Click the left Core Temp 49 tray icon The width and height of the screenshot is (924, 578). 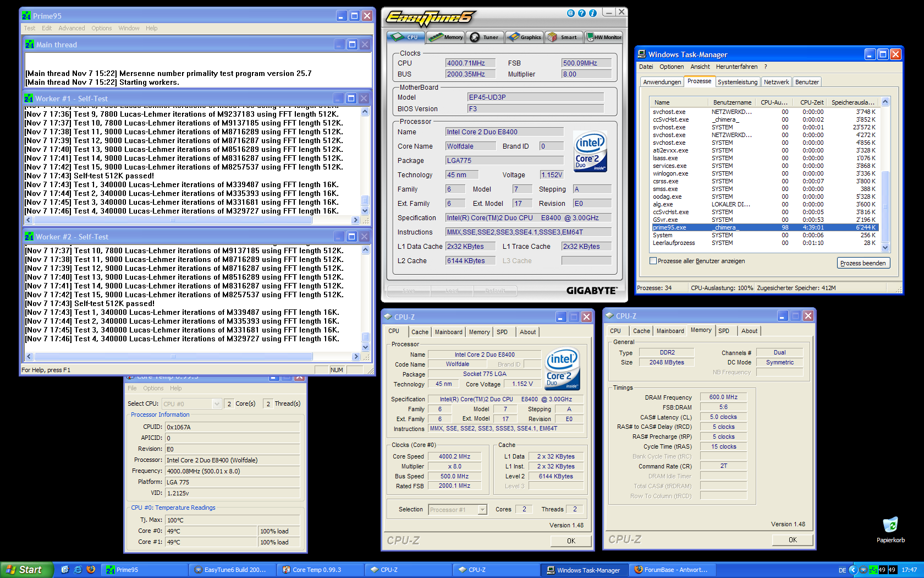click(x=882, y=570)
